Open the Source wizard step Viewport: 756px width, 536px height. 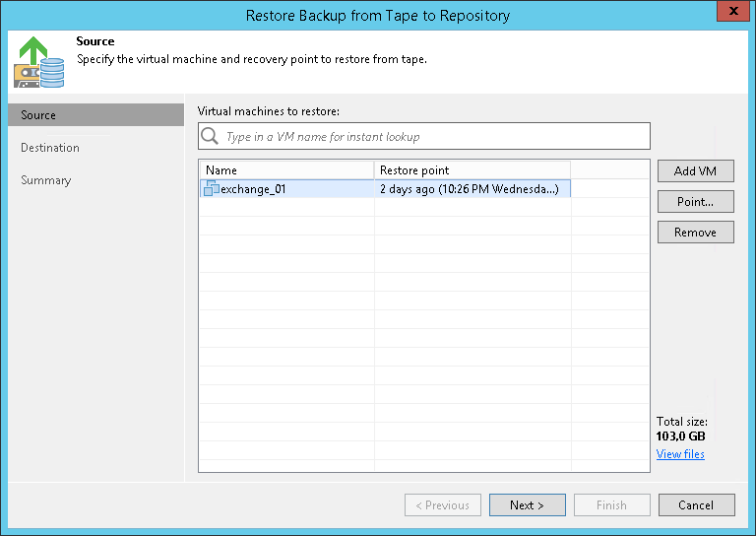(x=39, y=115)
